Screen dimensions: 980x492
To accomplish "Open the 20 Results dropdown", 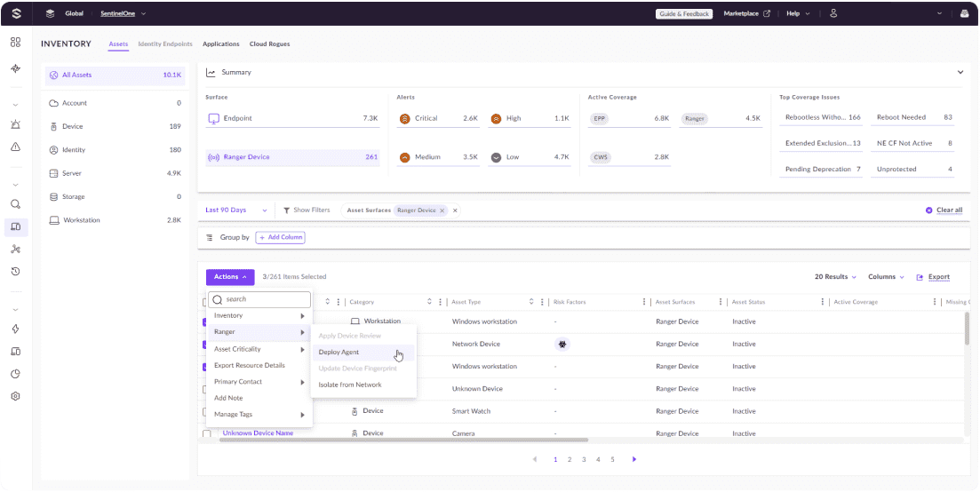I will coord(836,277).
